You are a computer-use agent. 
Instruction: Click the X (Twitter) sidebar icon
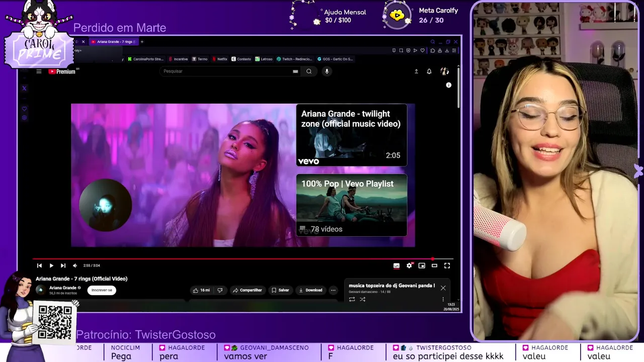coord(24,88)
